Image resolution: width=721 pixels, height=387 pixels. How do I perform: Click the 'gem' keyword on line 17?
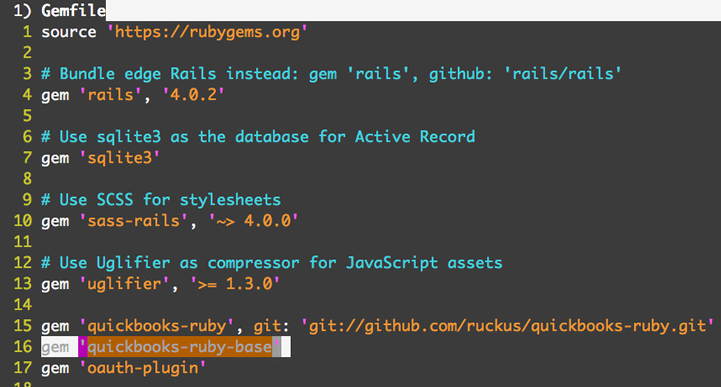tap(55, 369)
